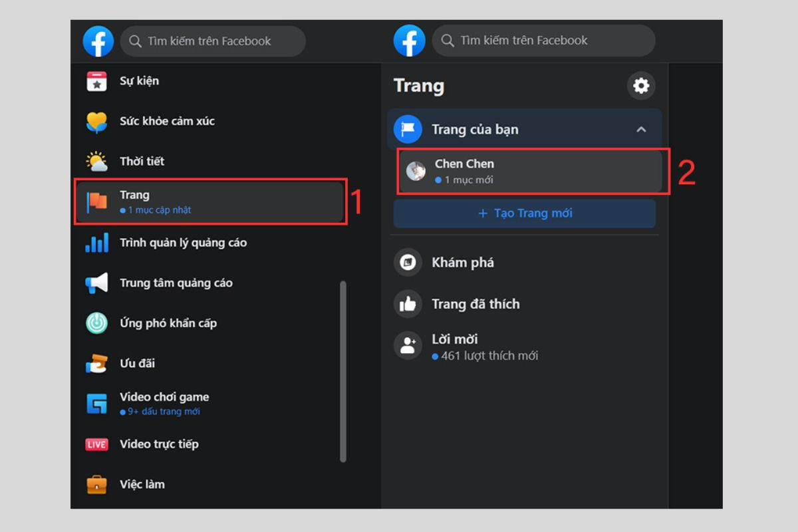Click the Facebook logo in the right panel
This screenshot has width=798, height=532.
point(409,41)
